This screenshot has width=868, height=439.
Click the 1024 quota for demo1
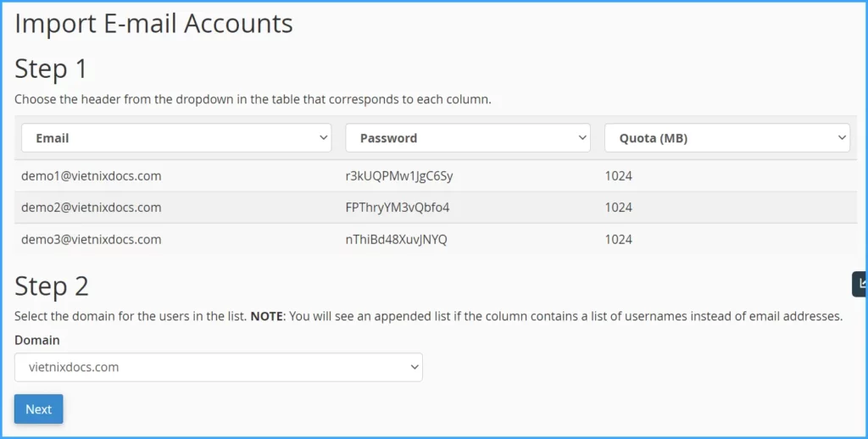pos(619,176)
